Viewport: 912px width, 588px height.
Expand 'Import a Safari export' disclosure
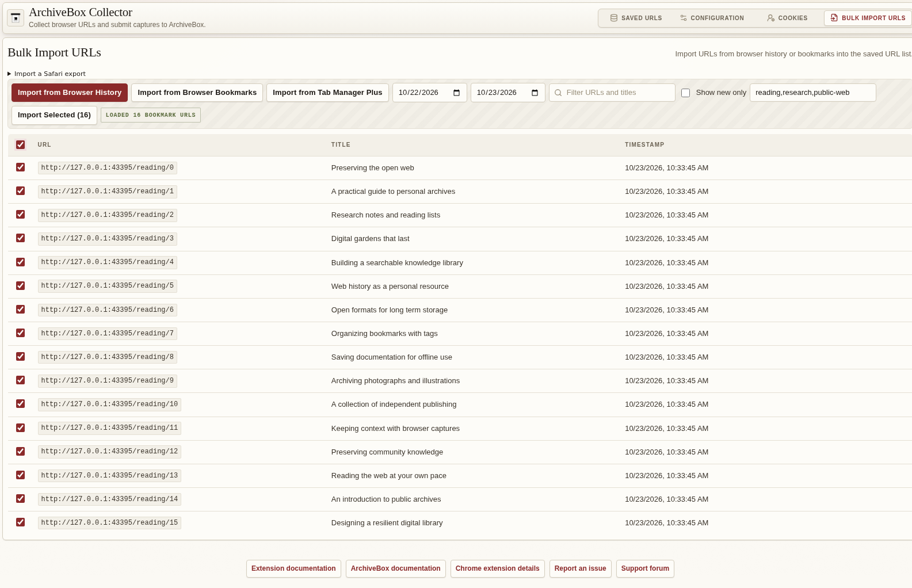tap(47, 74)
